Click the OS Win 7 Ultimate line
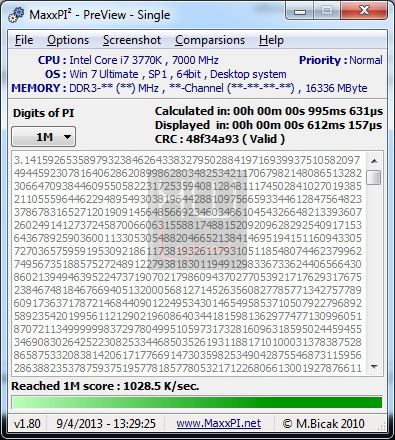Image resolution: width=395 pixels, height=440 pixels. pos(166,74)
